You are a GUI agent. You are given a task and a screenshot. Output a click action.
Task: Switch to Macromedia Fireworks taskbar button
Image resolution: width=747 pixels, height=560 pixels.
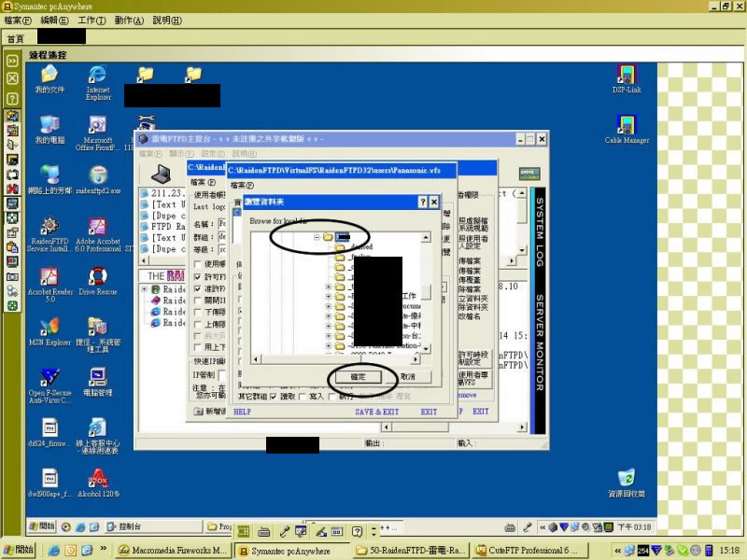174,551
